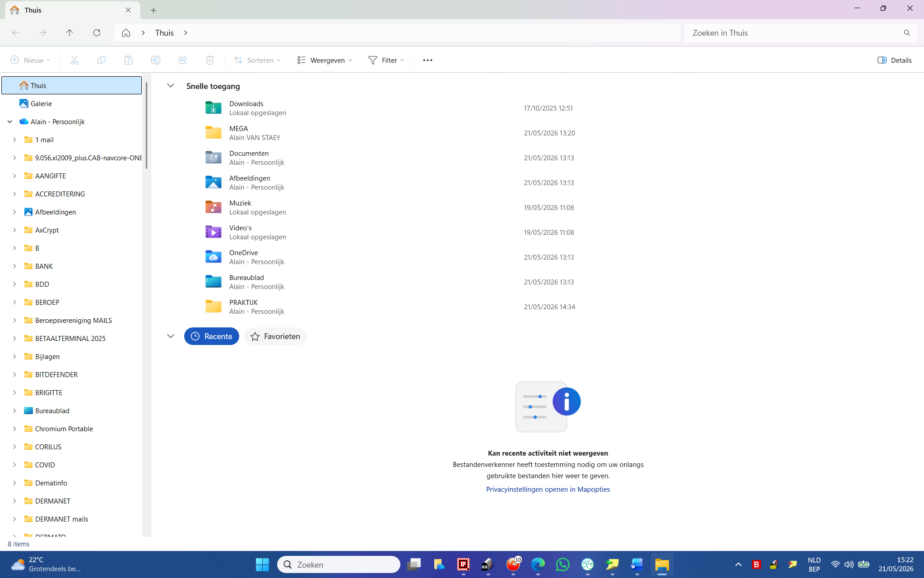This screenshot has height=578, width=924.
Task: Select the BITDEFENDER folder in tree
Action: [x=56, y=374]
